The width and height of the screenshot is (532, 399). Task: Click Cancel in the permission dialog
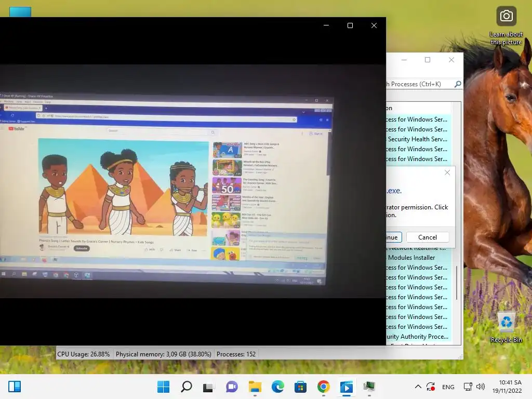click(428, 237)
